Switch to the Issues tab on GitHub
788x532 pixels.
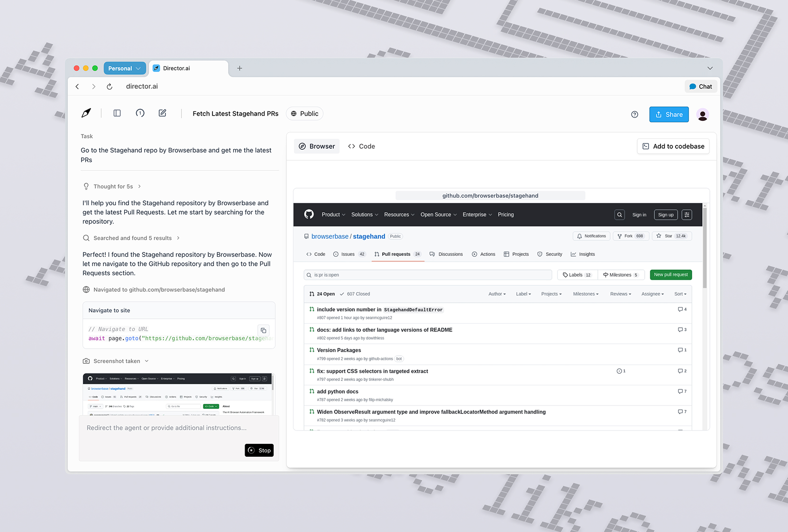[x=346, y=254]
